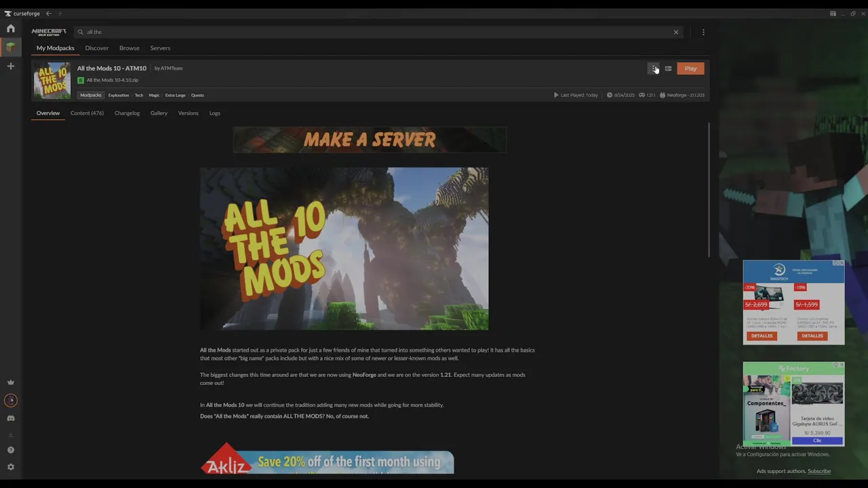Click the All the Mods modpack thumbnail
Image resolution: width=868 pixels, height=488 pixels.
click(52, 81)
